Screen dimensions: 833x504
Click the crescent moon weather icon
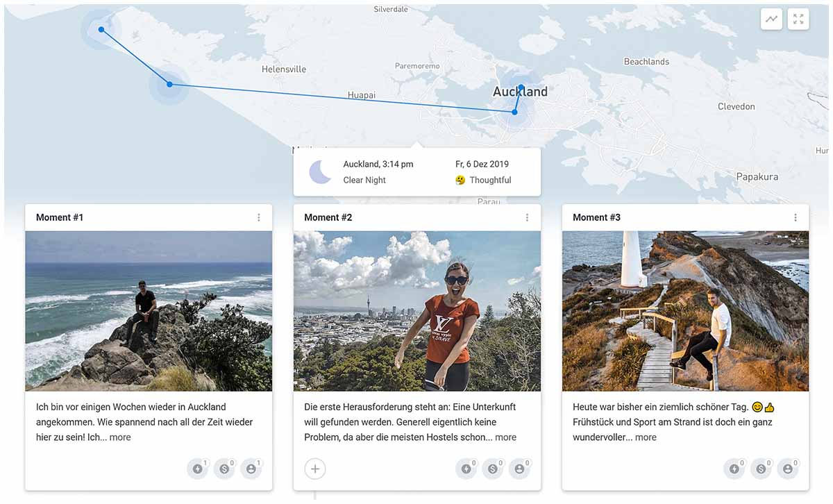(320, 171)
